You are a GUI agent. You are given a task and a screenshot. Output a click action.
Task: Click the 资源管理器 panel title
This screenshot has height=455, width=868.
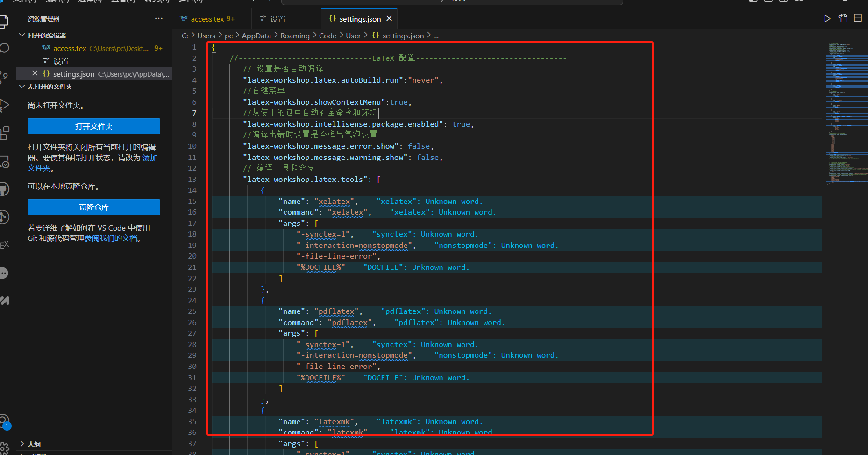point(43,19)
